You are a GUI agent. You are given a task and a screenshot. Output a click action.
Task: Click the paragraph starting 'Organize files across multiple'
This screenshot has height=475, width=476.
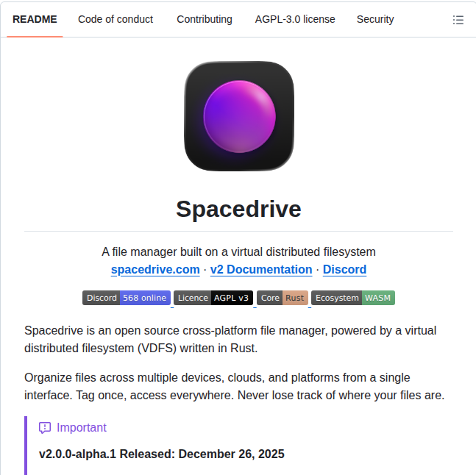click(x=235, y=387)
